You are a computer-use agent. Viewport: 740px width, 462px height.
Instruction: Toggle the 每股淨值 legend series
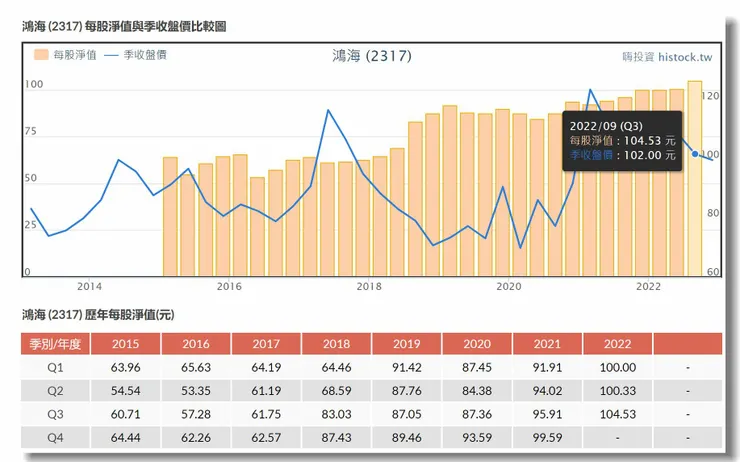pyautogui.click(x=65, y=55)
